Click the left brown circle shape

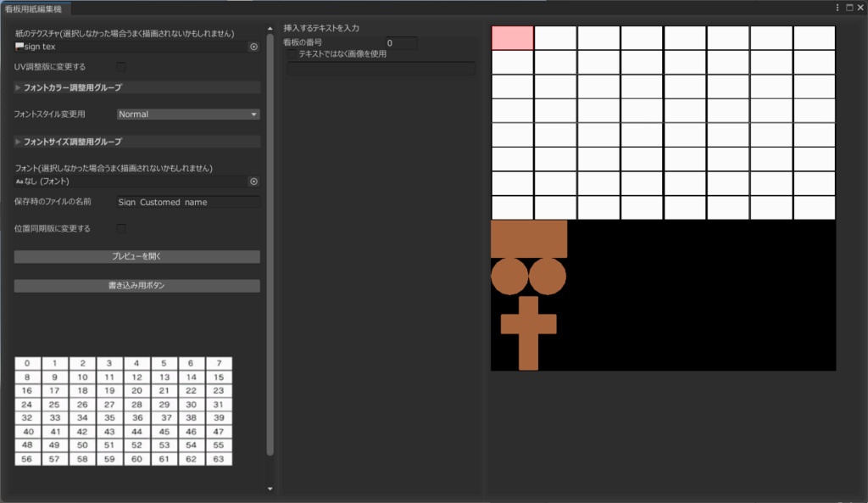tap(509, 276)
